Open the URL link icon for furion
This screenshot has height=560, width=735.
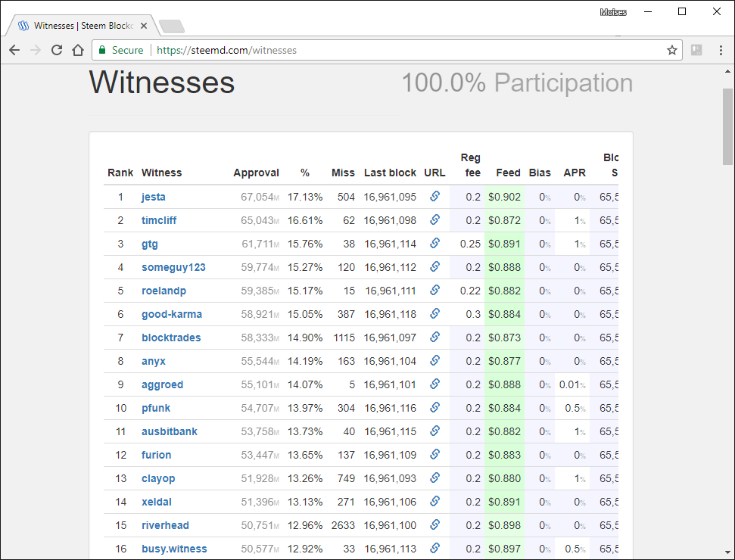(434, 455)
